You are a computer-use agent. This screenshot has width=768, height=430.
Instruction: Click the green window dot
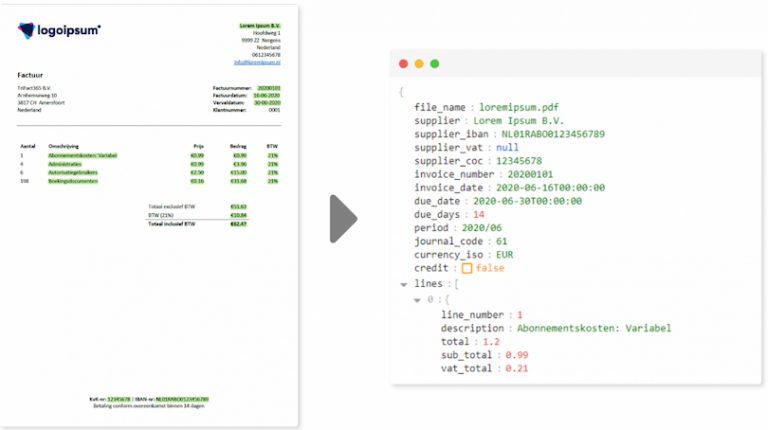click(434, 64)
